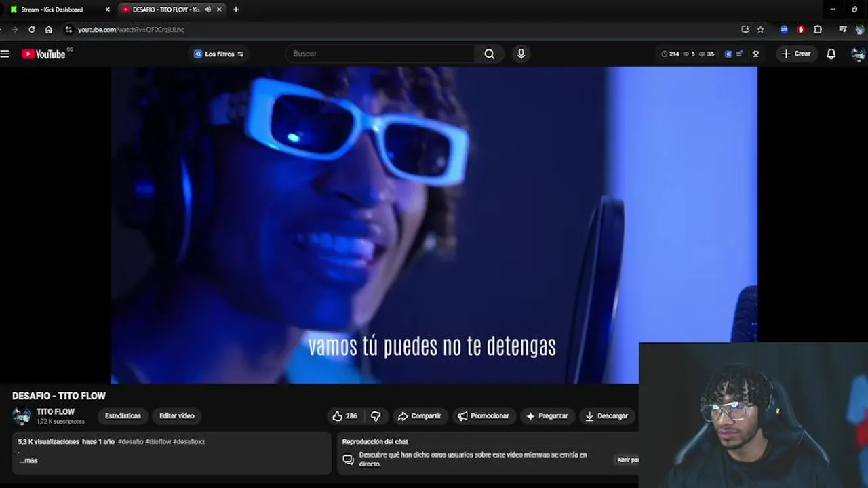The height and width of the screenshot is (488, 868).
Task: Open the Crear menu
Action: 797,54
